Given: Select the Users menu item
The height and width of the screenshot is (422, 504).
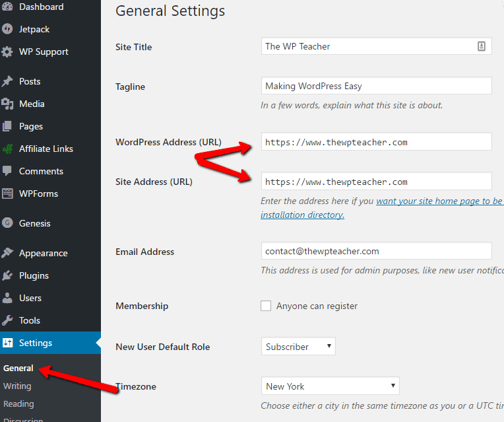Looking at the screenshot, I should pos(30,298).
